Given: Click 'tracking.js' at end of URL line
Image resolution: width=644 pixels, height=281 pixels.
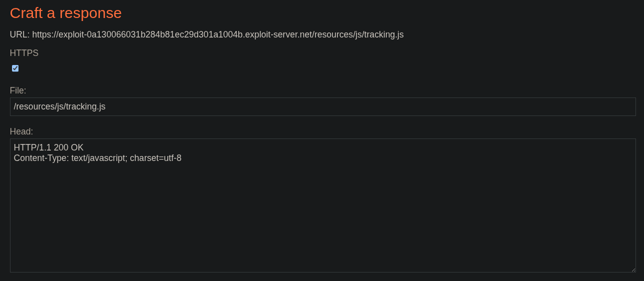Looking at the screenshot, I should tap(383, 34).
